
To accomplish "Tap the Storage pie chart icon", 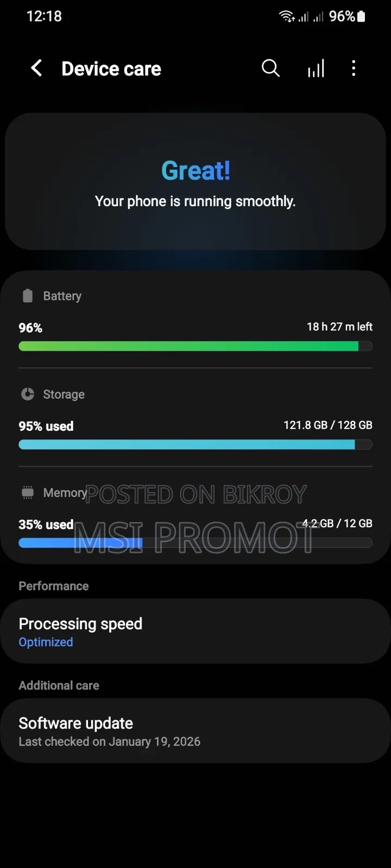I will [x=28, y=394].
